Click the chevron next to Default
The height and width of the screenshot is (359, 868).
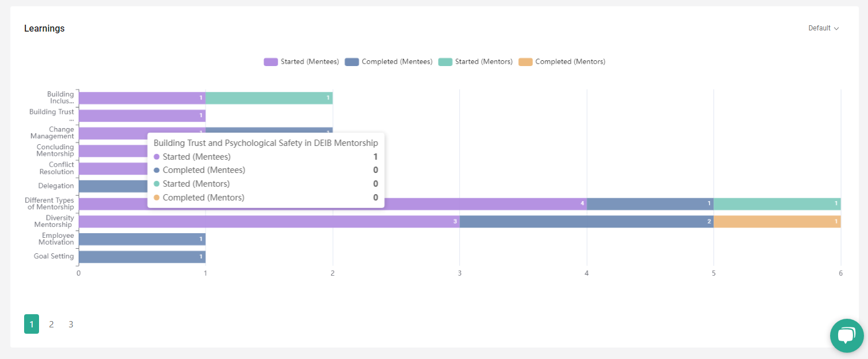tap(837, 28)
